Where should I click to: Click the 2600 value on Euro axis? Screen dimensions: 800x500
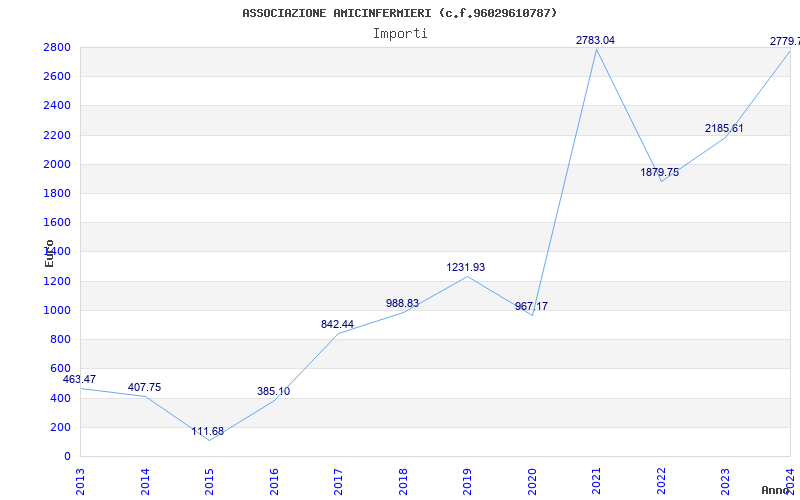tap(57, 77)
